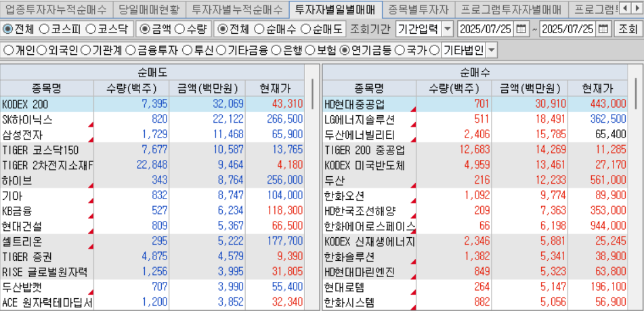Select the 코스피 radio button
This screenshot has width=644, height=311.
point(44,28)
